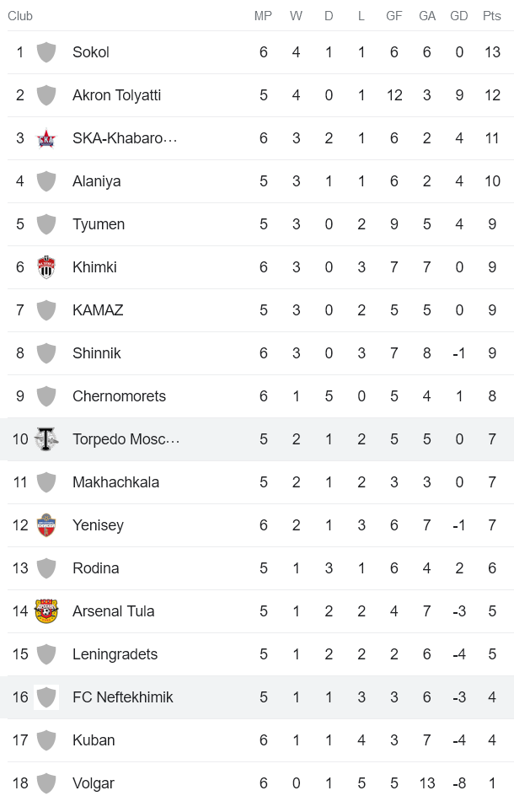Image resolution: width=514 pixels, height=812 pixels.
Task: Click the Arsenal Tula shield logo
Action: tap(46, 610)
